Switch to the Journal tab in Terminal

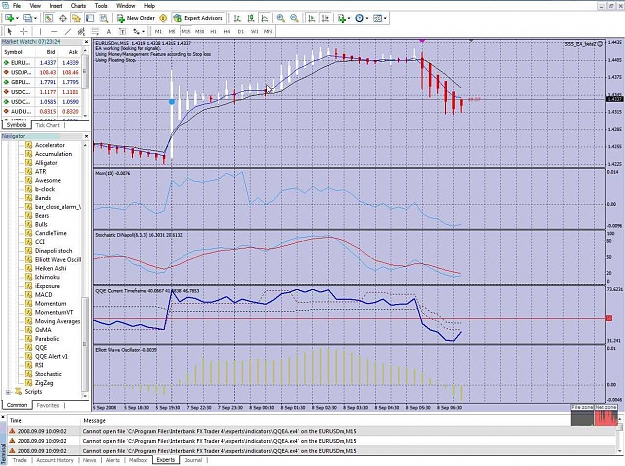tap(193, 460)
